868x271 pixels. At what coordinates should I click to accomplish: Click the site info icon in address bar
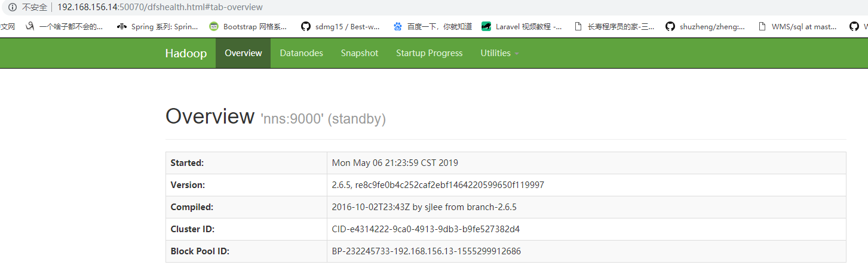[x=13, y=8]
